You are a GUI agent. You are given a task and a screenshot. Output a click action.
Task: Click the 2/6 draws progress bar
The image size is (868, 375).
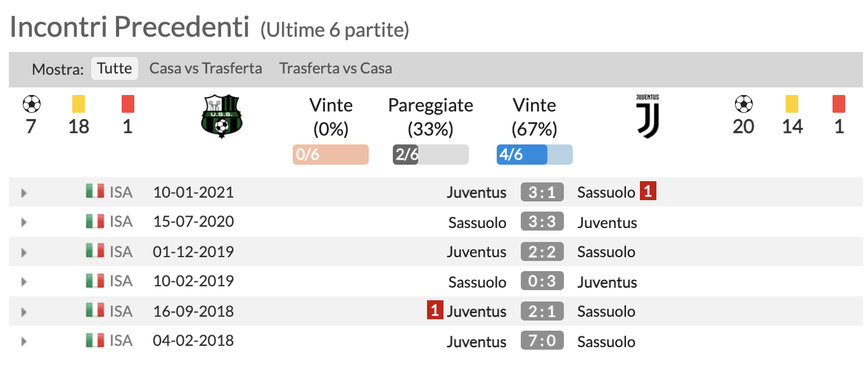click(430, 155)
